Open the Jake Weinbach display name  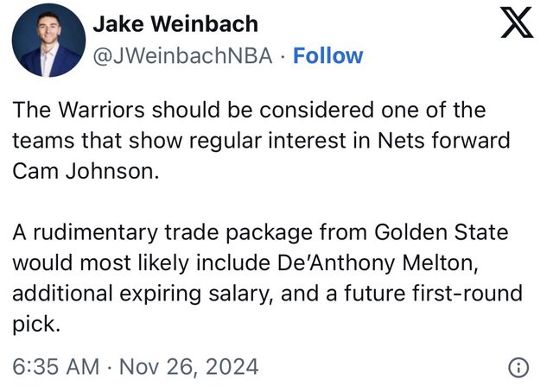(x=175, y=23)
